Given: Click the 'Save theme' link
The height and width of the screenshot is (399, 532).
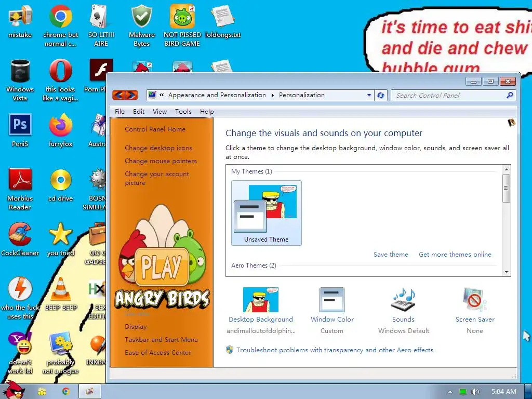Looking at the screenshot, I should (391, 255).
